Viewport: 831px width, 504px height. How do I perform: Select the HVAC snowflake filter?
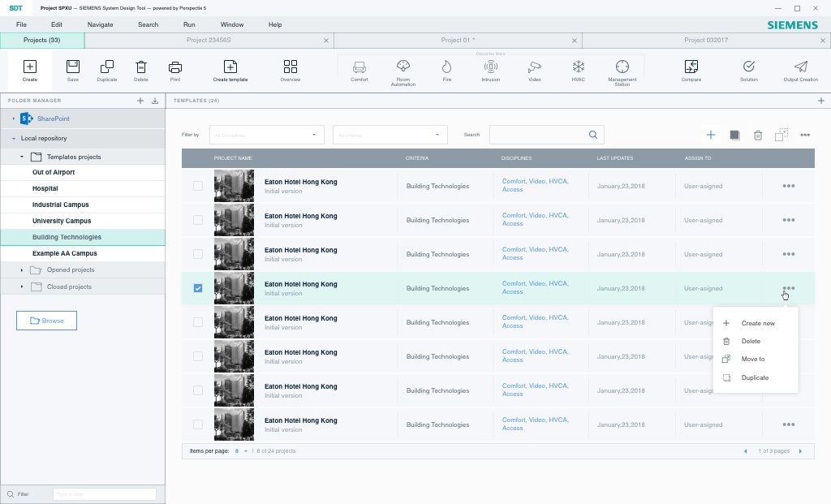tap(578, 67)
